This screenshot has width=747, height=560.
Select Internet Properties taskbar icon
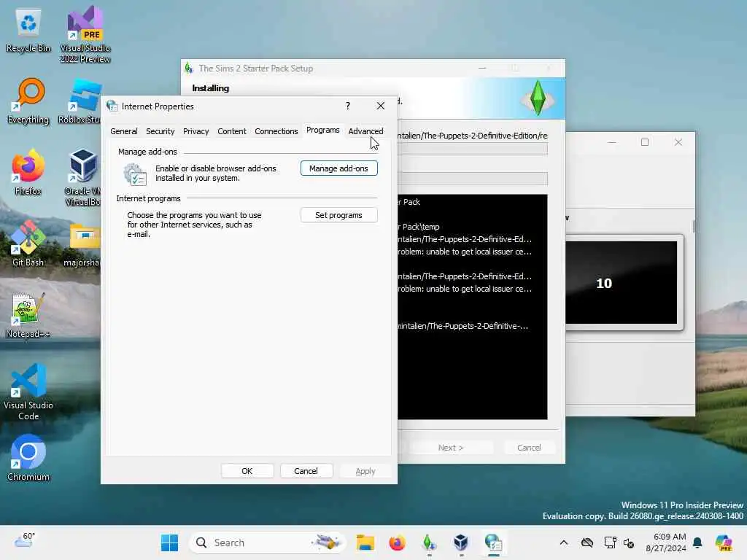pyautogui.click(x=493, y=542)
